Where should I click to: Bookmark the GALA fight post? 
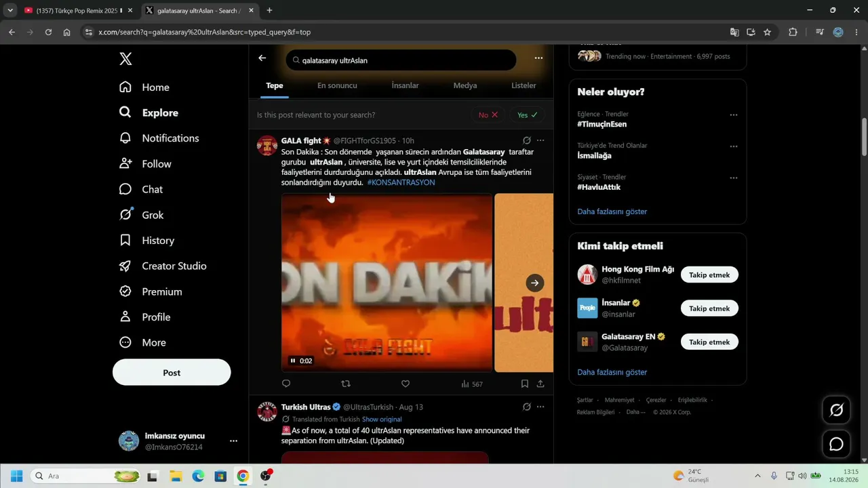point(525,384)
